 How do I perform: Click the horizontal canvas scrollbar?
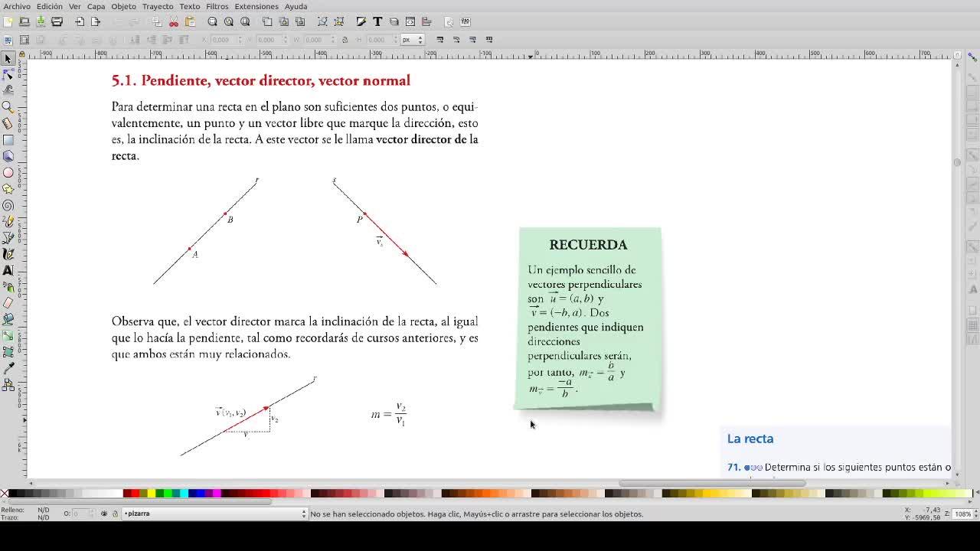(x=712, y=483)
